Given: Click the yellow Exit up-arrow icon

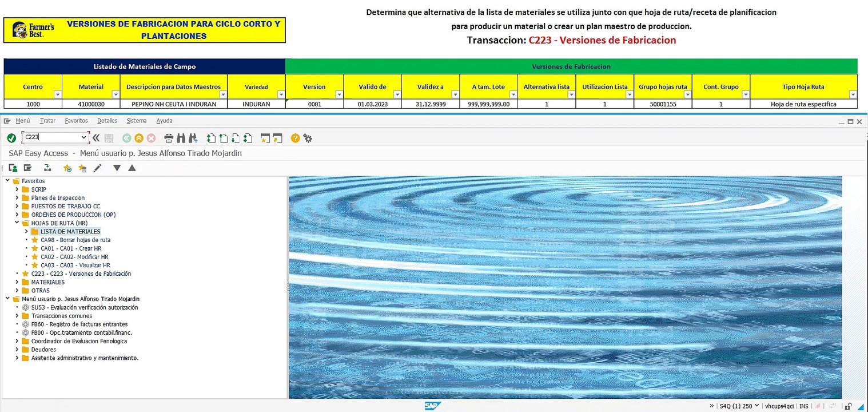Looking at the screenshot, I should pyautogui.click(x=138, y=138).
